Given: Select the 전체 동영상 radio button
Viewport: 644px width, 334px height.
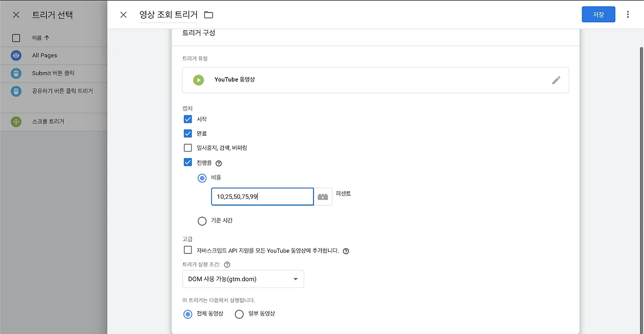Looking at the screenshot, I should click(x=188, y=314).
